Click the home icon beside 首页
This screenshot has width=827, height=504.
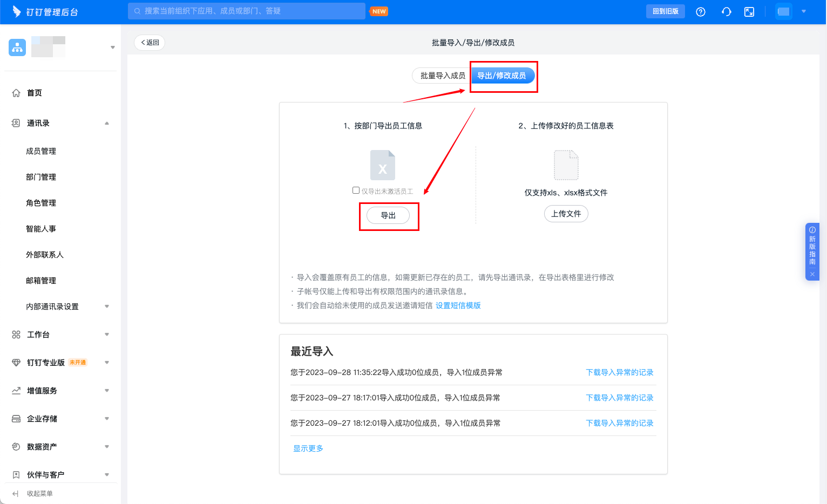tap(16, 93)
